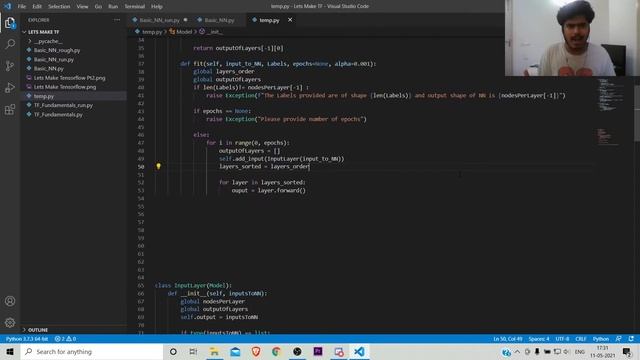
Task: Click the Cortana circle on taskbar
Action: (173, 352)
